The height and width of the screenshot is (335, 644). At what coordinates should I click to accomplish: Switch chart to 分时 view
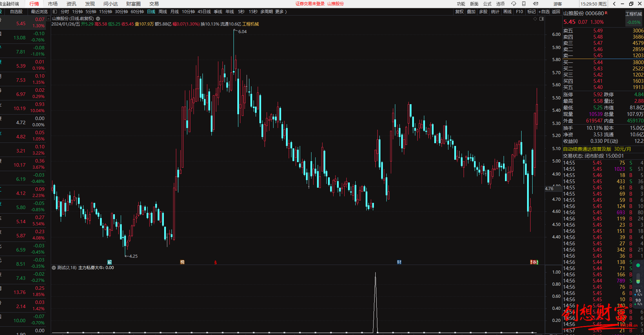pos(65,12)
